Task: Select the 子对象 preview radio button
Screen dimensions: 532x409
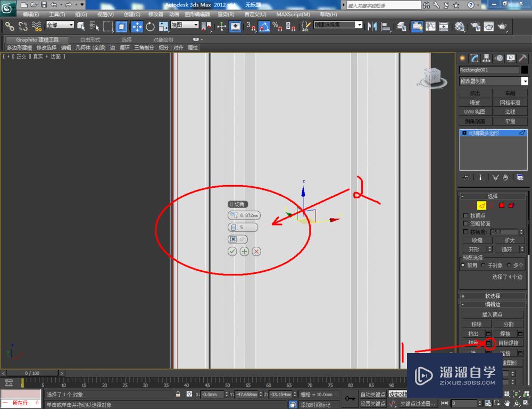Action: (x=483, y=265)
